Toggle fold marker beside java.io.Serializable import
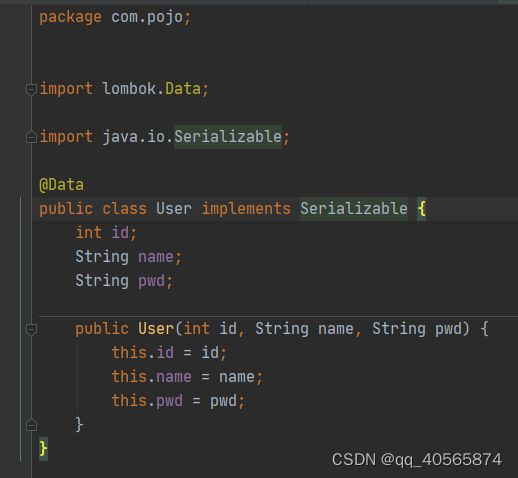The height and width of the screenshot is (478, 518). 31,137
